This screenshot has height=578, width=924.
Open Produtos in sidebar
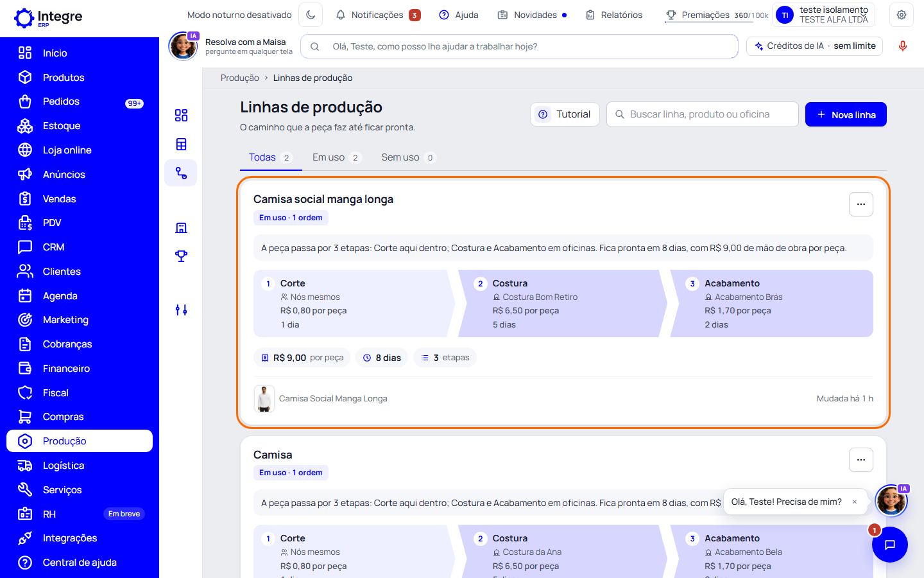click(80, 78)
